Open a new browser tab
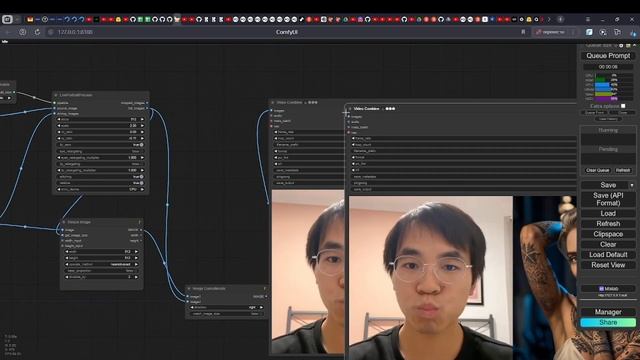640x360 pixels. point(560,19)
